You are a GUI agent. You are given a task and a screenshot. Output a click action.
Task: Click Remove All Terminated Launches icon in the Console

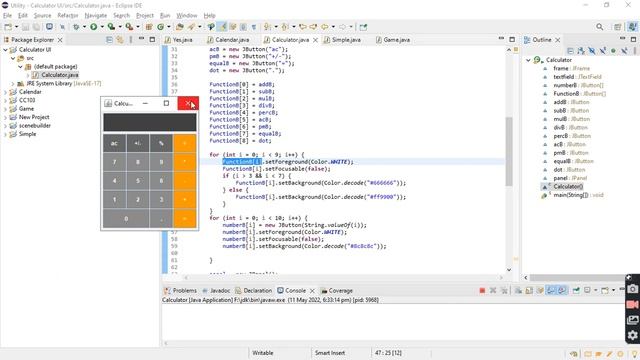pos(504,291)
